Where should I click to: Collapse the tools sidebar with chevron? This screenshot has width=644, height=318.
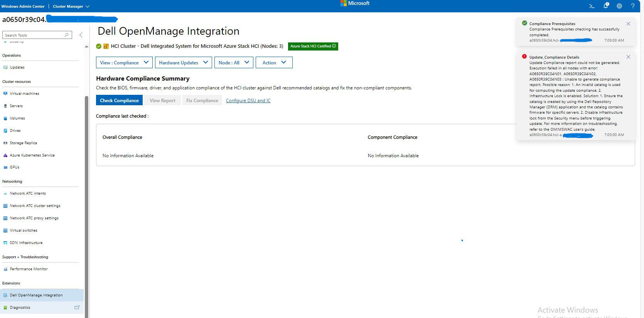(x=81, y=35)
